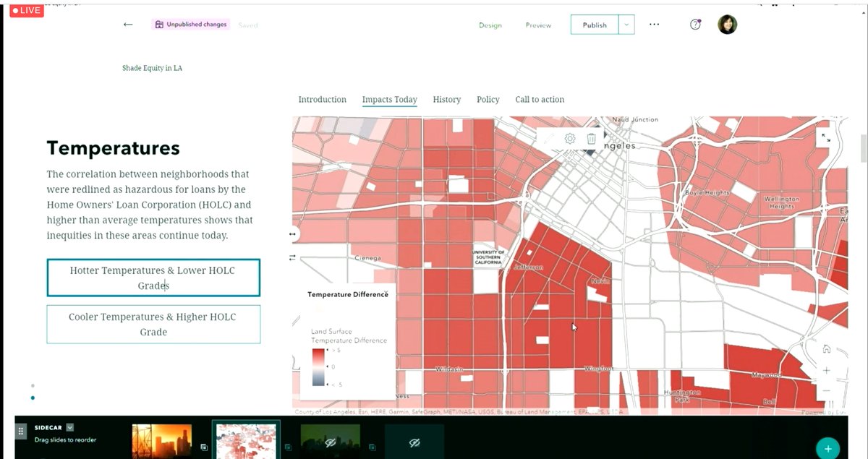Click the Temperatures heading text

[x=113, y=148]
